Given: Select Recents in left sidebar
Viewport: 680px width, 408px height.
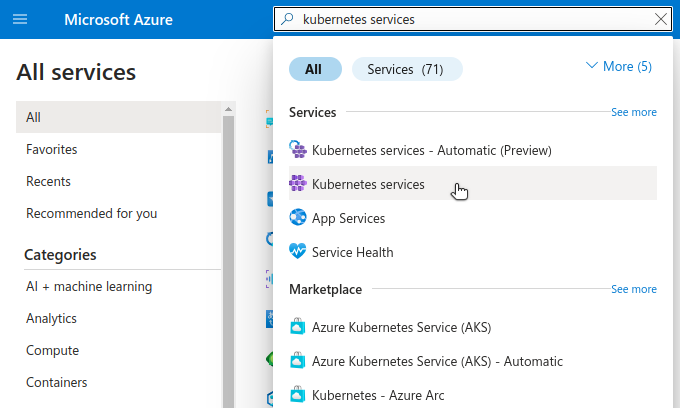Looking at the screenshot, I should pyautogui.click(x=48, y=181).
